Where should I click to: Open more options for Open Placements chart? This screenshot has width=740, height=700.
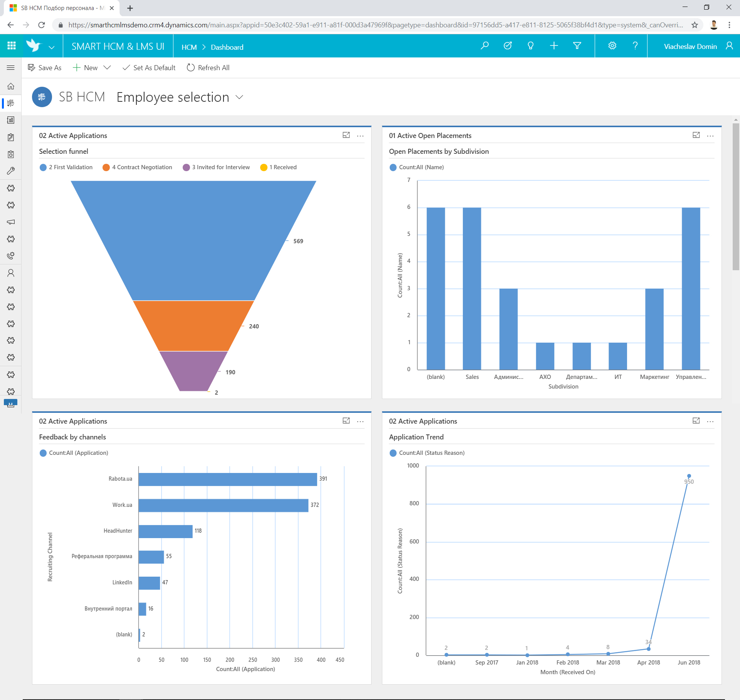[710, 136]
